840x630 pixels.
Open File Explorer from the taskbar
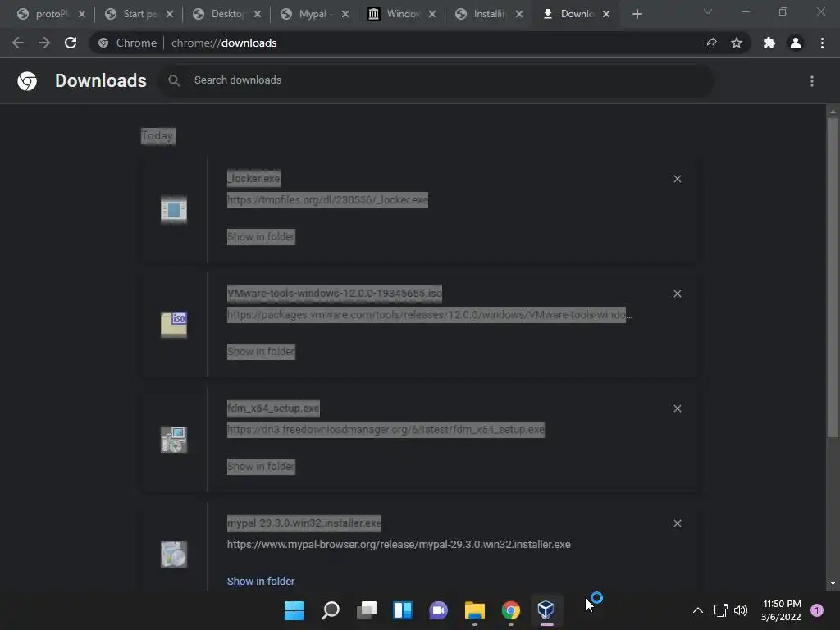click(x=475, y=610)
